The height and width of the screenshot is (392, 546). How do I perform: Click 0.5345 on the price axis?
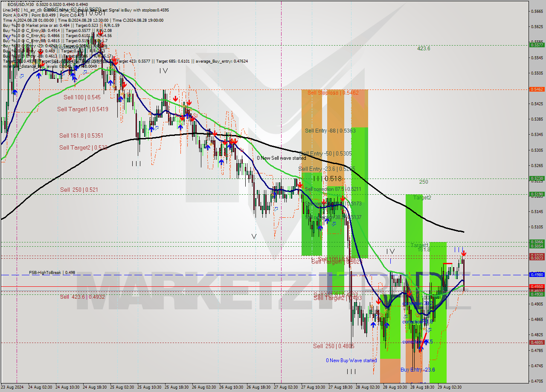click(536, 135)
